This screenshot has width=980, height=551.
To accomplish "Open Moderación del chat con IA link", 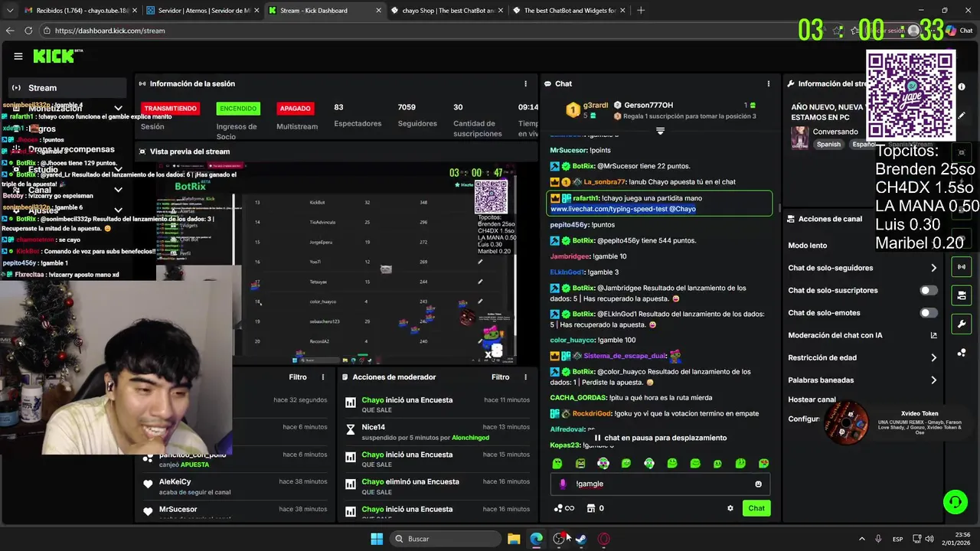I will click(933, 335).
